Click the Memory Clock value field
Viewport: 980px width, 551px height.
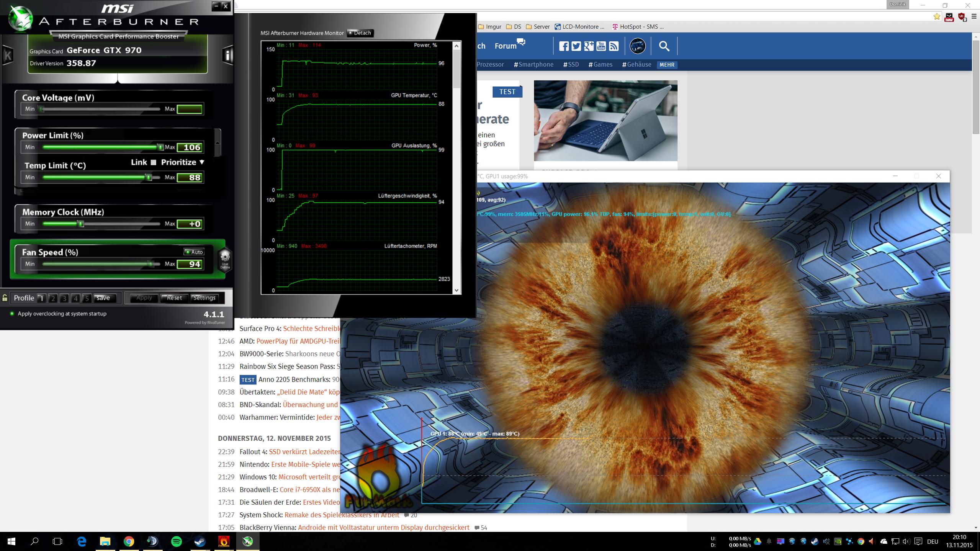pyautogui.click(x=190, y=224)
